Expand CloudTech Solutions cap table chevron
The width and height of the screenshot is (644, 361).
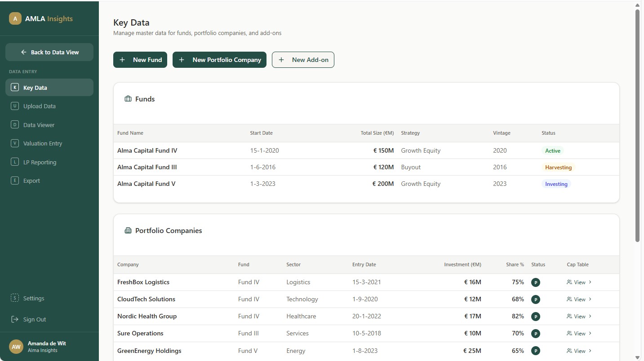(x=590, y=299)
